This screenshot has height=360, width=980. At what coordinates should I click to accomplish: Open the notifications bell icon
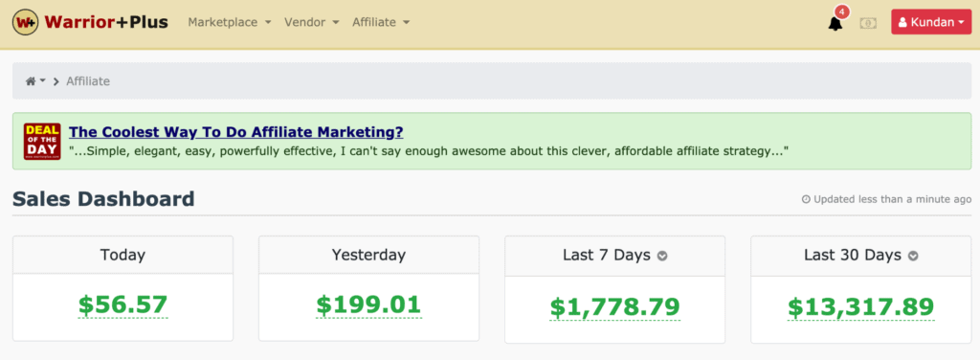tap(835, 24)
